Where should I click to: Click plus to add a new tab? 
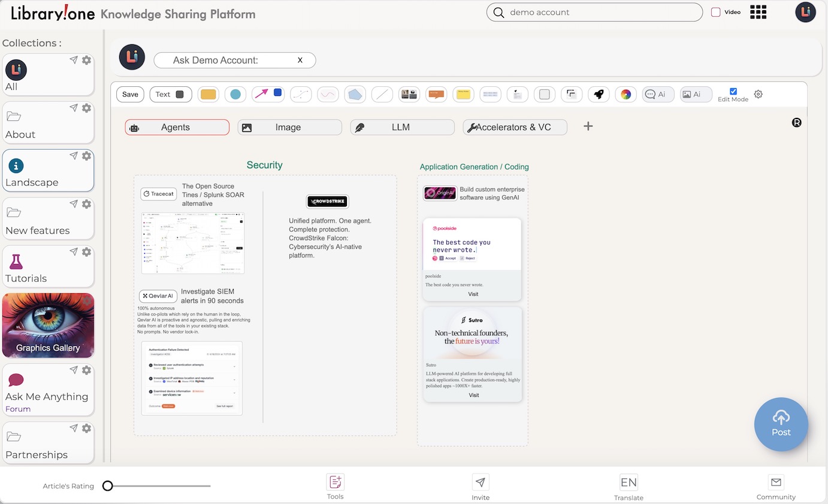pyautogui.click(x=588, y=126)
